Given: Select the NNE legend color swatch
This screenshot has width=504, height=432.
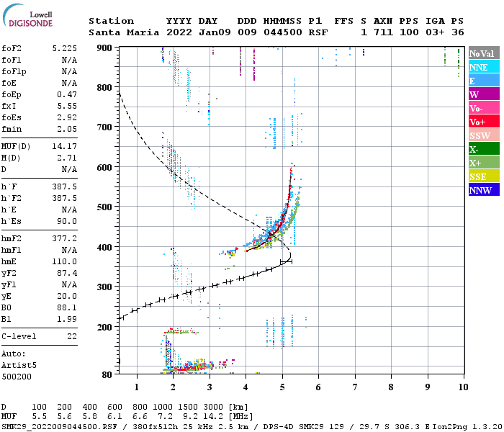Looking at the screenshot, I should click(484, 67).
